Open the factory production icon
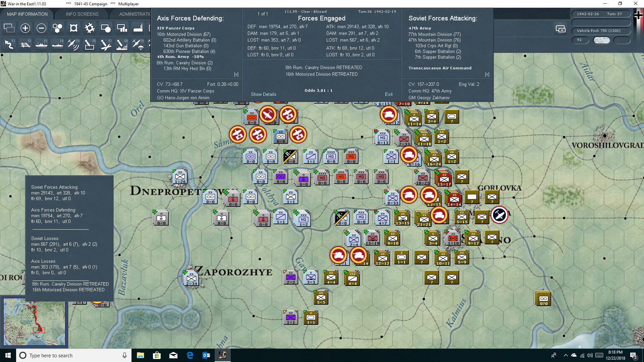This screenshot has width=644, height=362. [138, 28]
